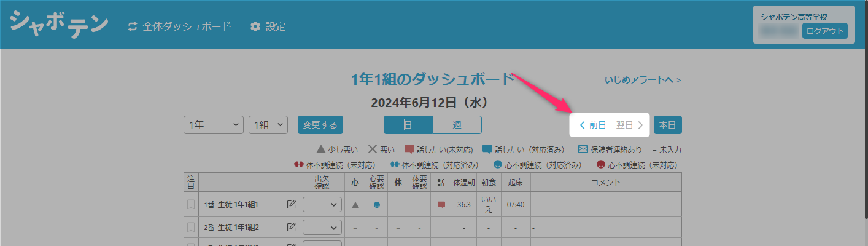Click the コメント column header
Image resolution: width=868 pixels, height=246 pixels.
[606, 182]
